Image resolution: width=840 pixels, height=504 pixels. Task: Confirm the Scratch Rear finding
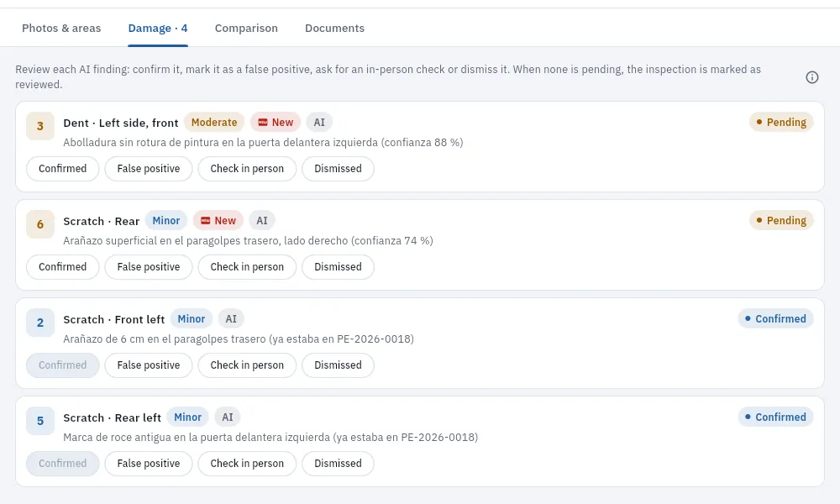(x=63, y=267)
